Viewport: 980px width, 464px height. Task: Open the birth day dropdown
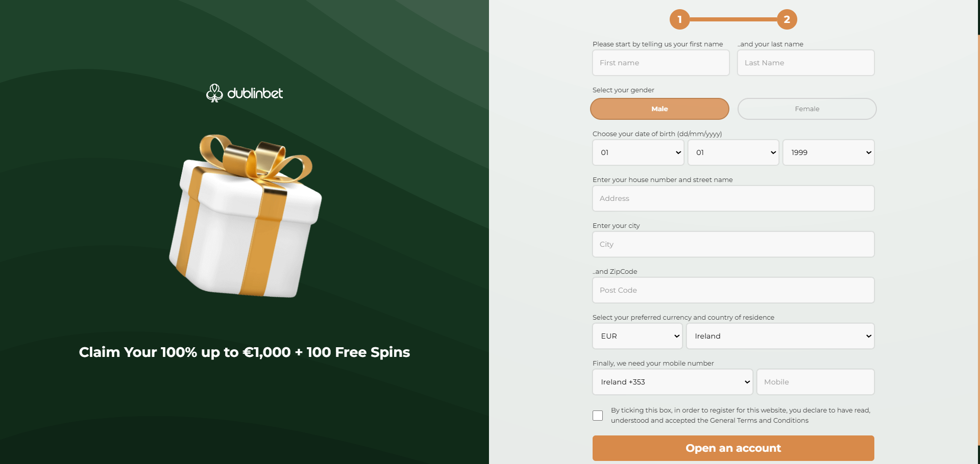638,152
